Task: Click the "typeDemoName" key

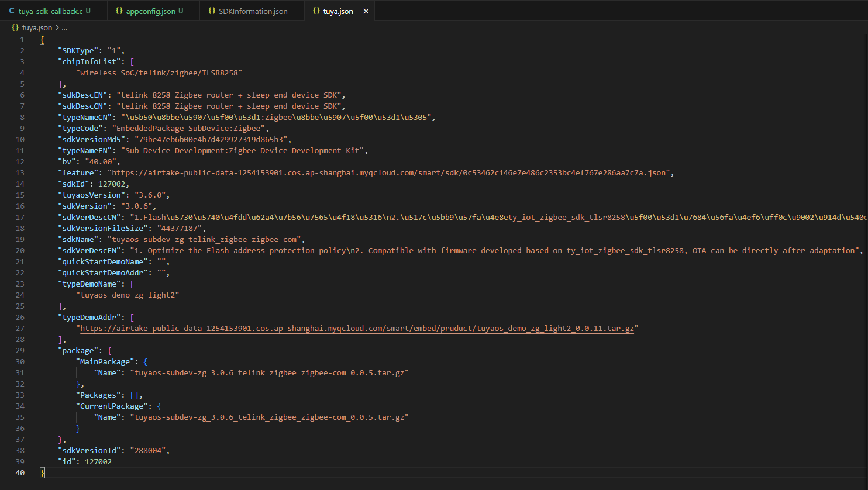Action: tap(89, 284)
